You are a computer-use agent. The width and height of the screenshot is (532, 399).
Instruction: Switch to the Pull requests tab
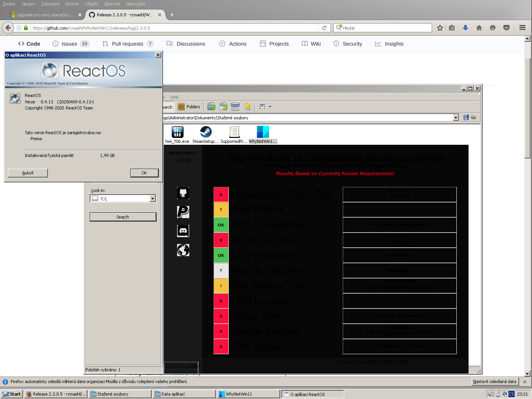[127, 44]
